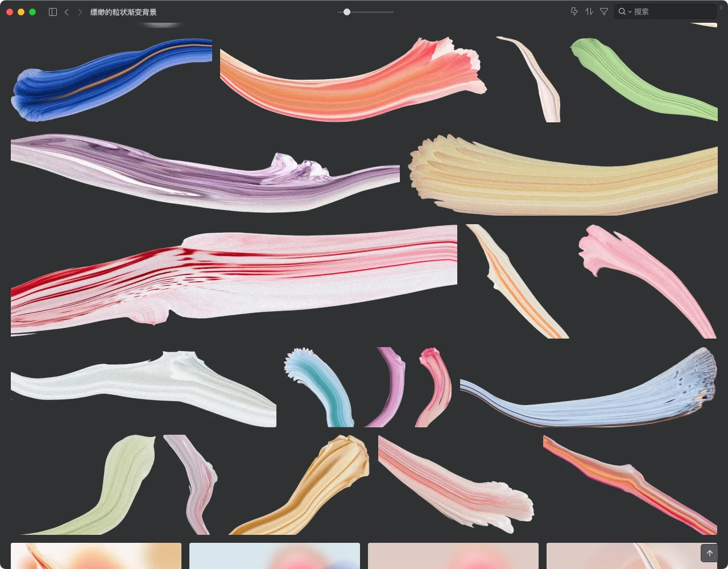This screenshot has width=728, height=569.
Task: Select the magenta-orange diagonal stroke thumbnail
Action: point(630,485)
